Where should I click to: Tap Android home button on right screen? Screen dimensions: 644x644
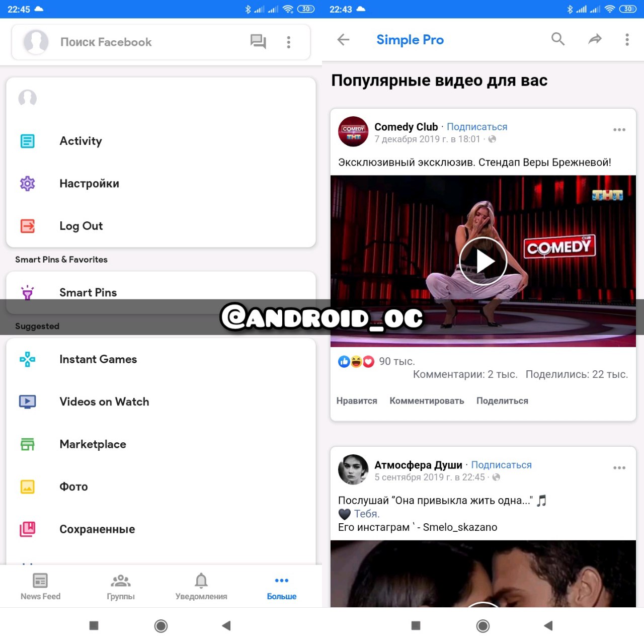click(483, 626)
